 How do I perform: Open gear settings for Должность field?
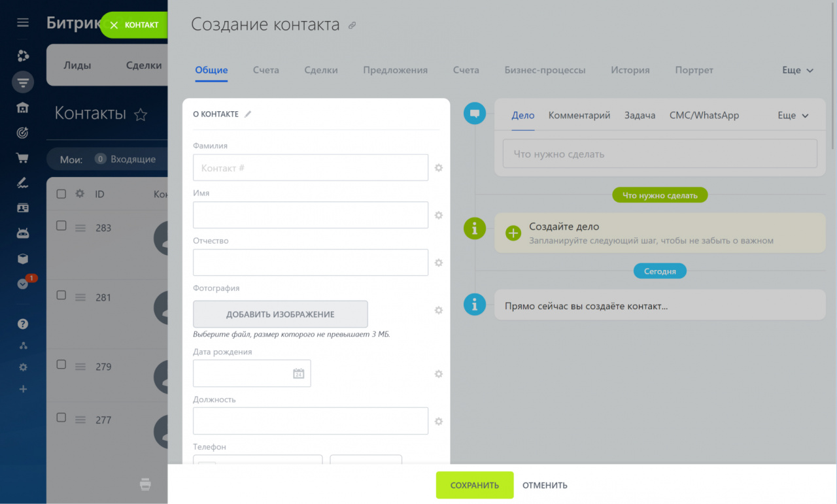[439, 422]
